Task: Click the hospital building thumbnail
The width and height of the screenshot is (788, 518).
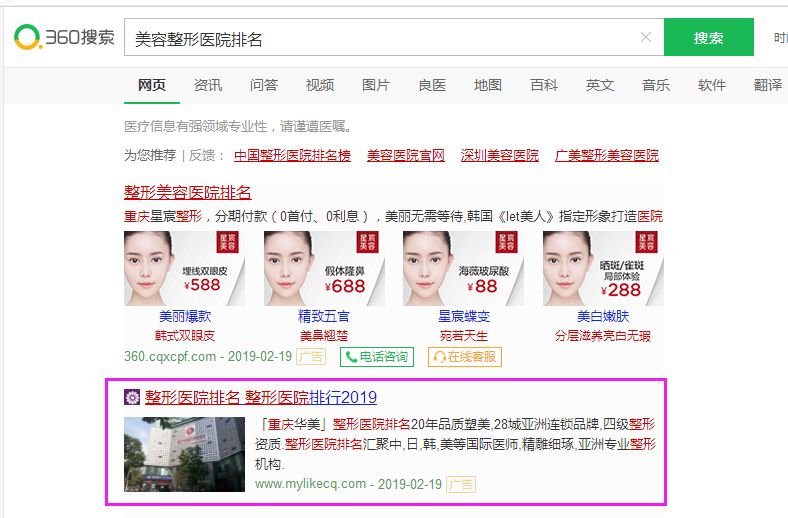Action: (x=184, y=454)
